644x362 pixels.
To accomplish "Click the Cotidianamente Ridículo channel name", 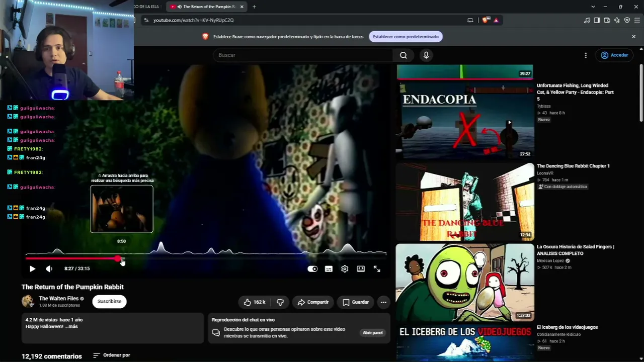I will coord(558,334).
